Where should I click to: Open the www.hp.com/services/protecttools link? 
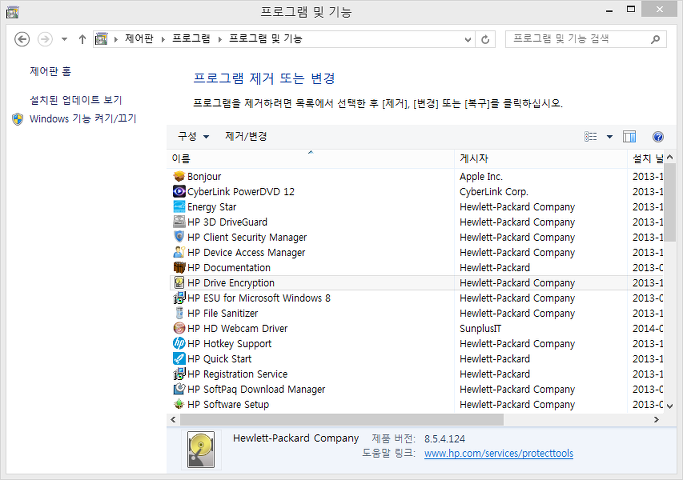[x=499, y=453]
